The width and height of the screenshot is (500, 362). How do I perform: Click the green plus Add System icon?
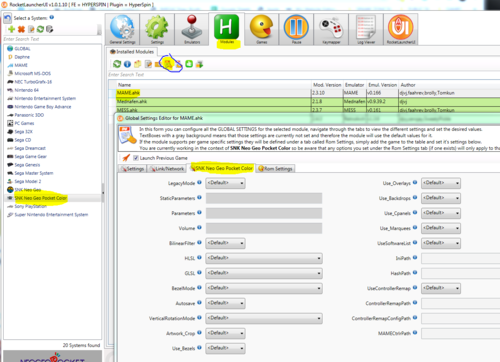pyautogui.click(x=12, y=29)
